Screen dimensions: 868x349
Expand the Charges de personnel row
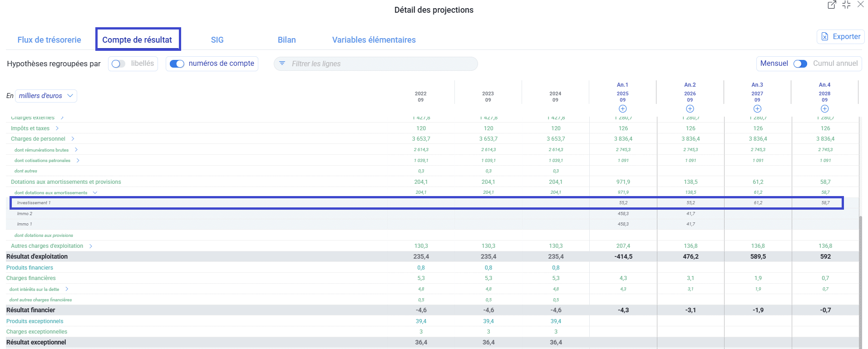pyautogui.click(x=73, y=139)
